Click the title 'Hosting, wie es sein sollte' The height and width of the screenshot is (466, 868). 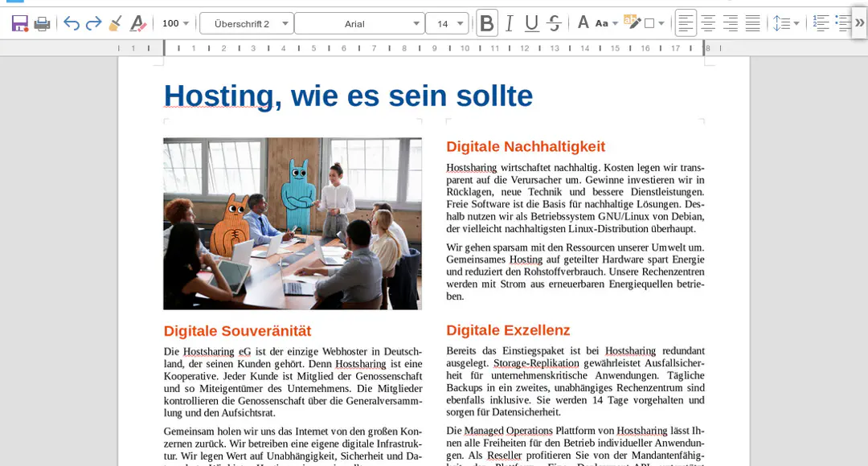pyautogui.click(x=348, y=96)
